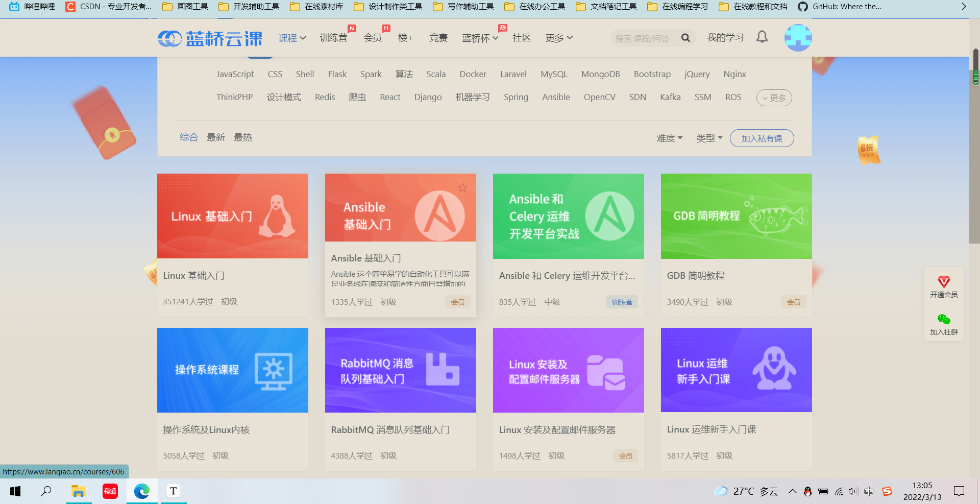Click the weather widget
The height and width of the screenshot is (504, 980).
point(746,491)
